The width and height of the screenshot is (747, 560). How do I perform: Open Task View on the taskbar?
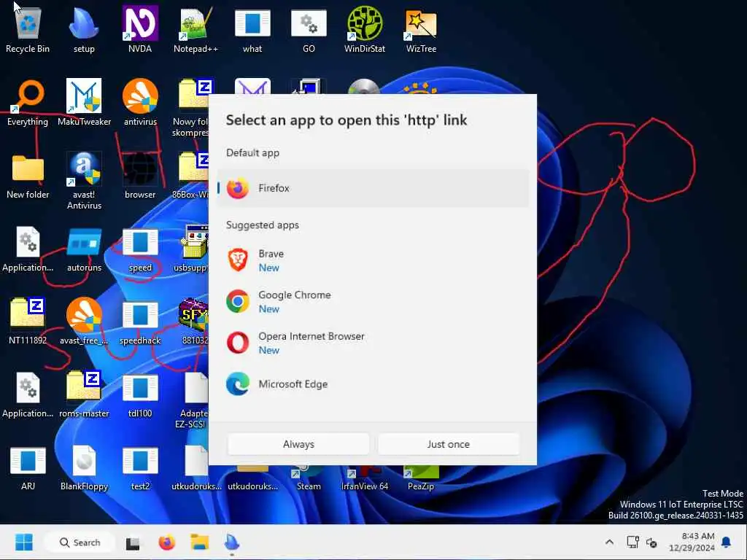pos(133,542)
